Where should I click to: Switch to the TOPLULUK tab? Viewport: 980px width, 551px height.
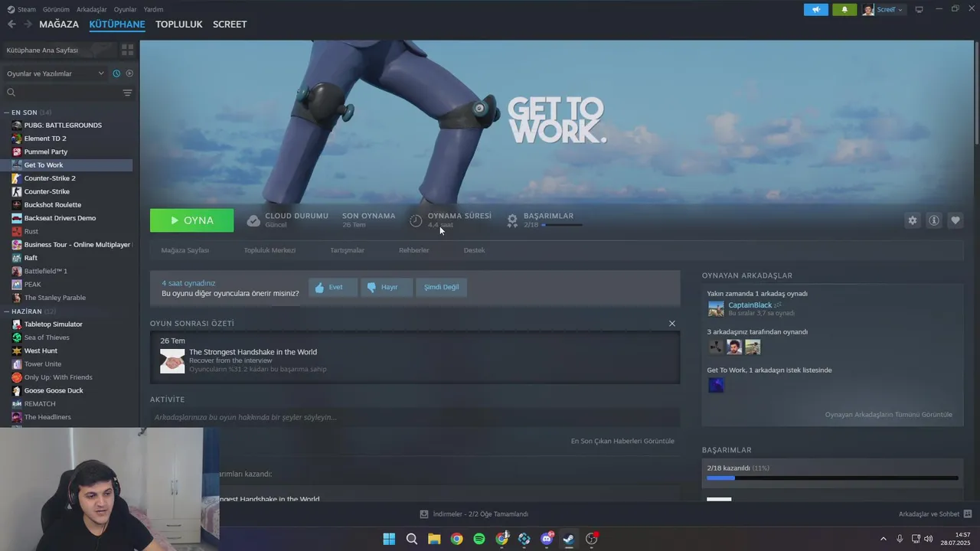click(179, 24)
